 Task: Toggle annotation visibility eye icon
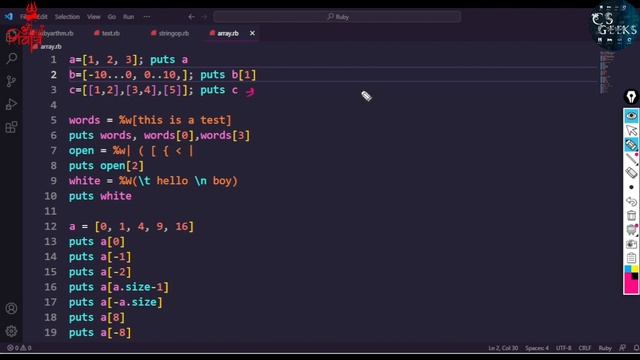click(631, 116)
